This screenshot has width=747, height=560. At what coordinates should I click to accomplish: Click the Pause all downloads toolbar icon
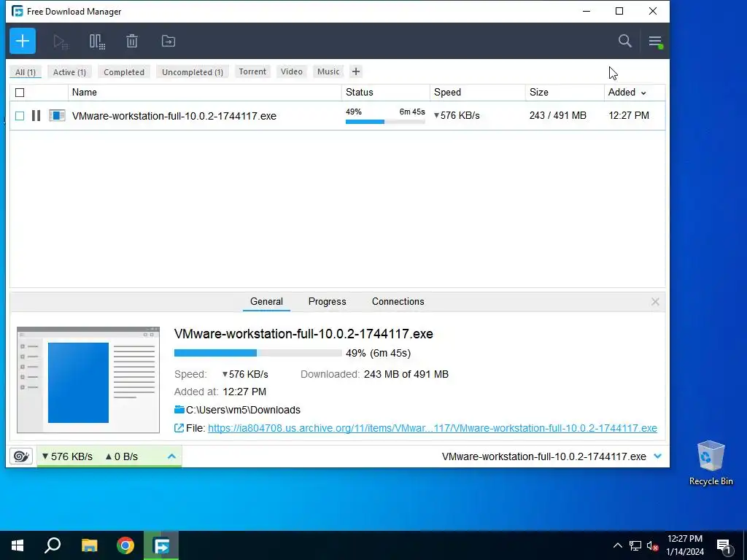pos(97,42)
